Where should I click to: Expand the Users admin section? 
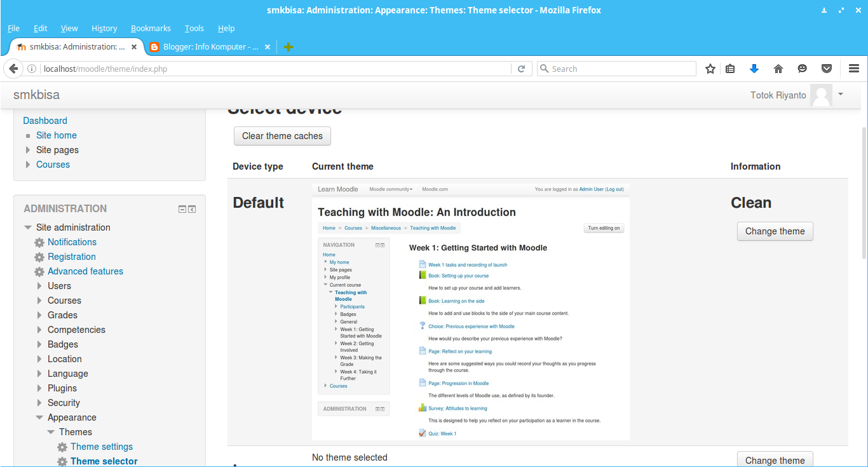coord(39,286)
